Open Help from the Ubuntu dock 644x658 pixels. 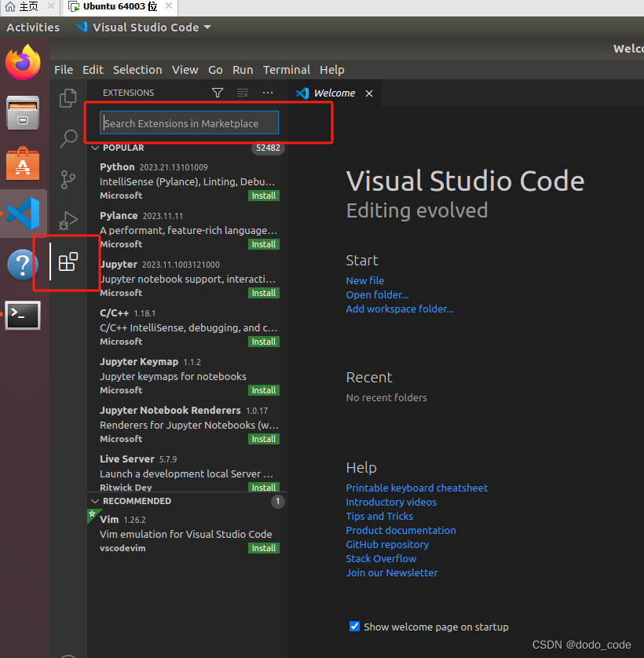point(23,265)
